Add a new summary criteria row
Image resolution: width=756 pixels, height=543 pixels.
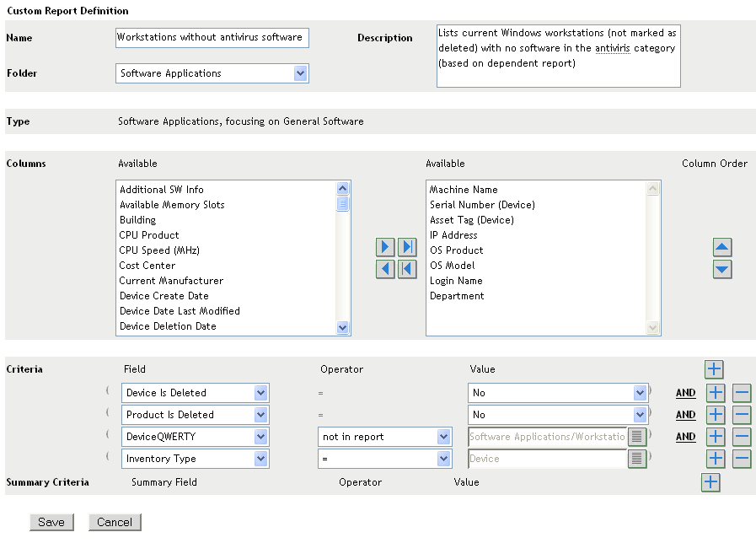point(710,482)
